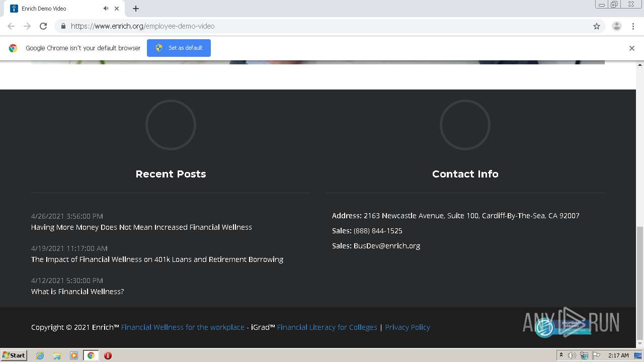Open a new browser tab

click(x=136, y=9)
